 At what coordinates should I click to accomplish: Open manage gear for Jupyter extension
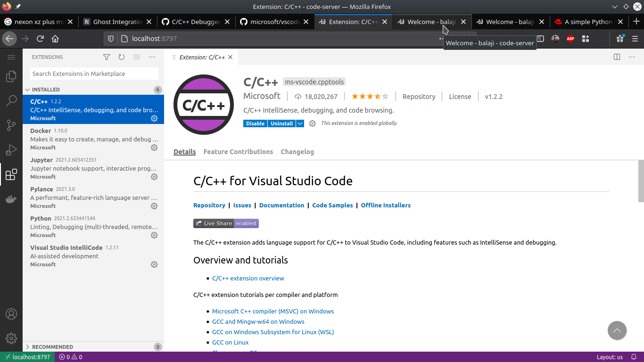[154, 177]
